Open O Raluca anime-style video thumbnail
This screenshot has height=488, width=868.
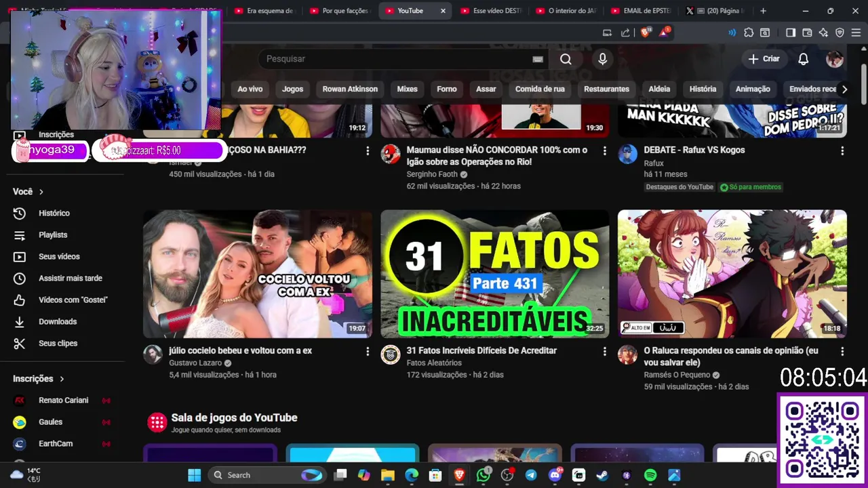tap(732, 274)
